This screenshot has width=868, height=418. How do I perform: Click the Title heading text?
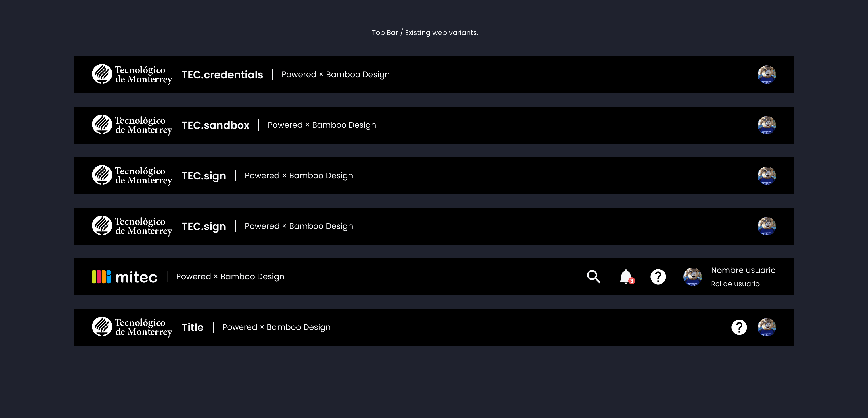click(x=192, y=328)
